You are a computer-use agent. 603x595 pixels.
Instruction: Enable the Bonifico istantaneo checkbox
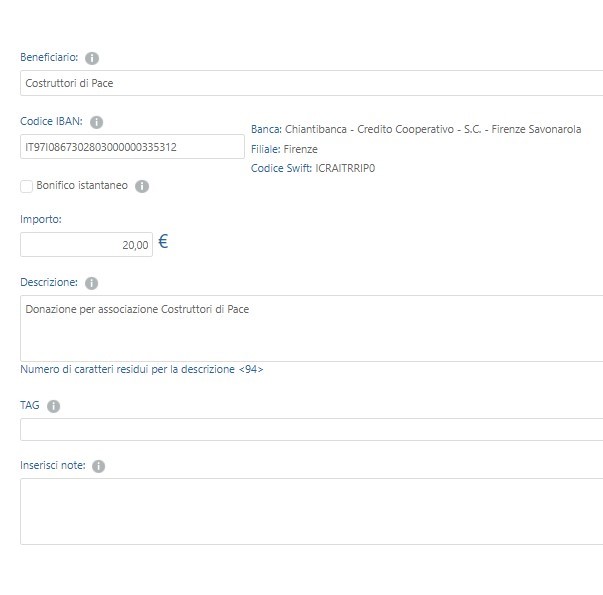[x=27, y=187]
